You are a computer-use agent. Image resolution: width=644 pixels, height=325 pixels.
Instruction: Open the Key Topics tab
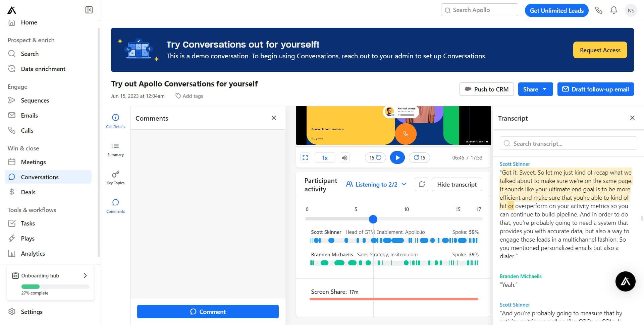point(115,178)
